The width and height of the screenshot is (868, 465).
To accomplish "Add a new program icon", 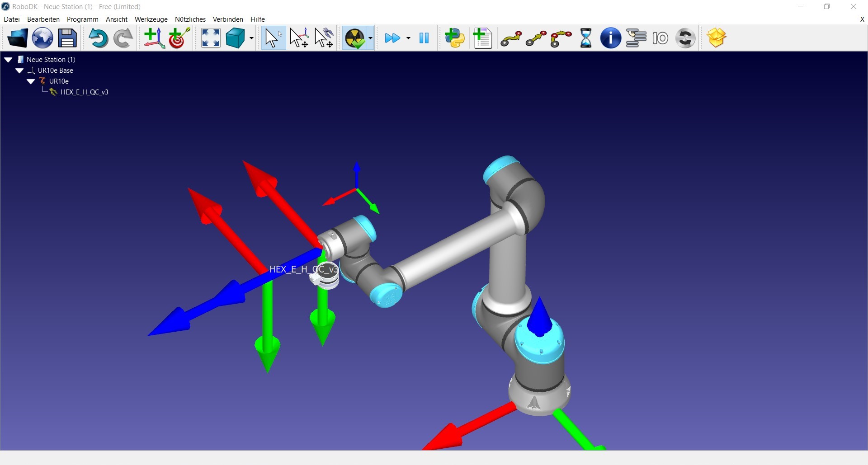I will (482, 38).
